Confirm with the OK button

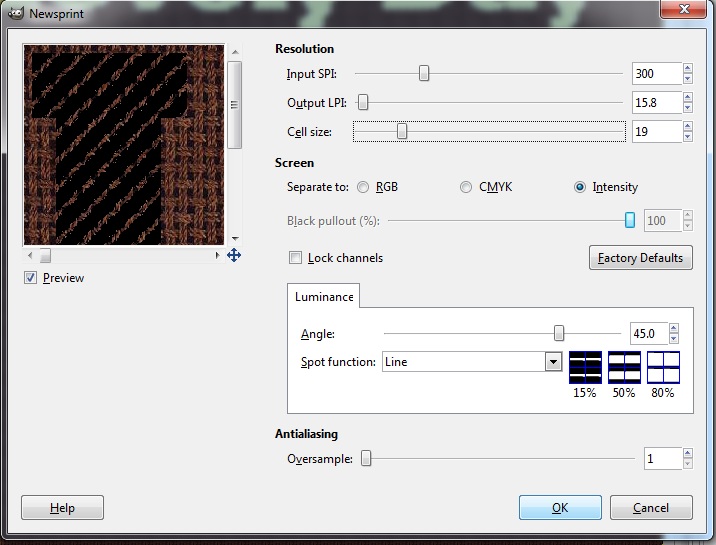[560, 508]
